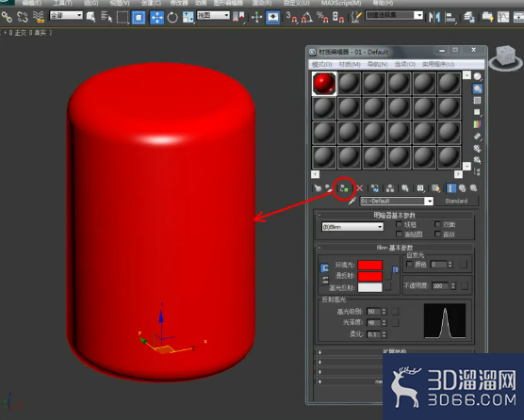The width and height of the screenshot is (524, 420).
Task: Click Material ID Channel icon
Action: coord(420,188)
